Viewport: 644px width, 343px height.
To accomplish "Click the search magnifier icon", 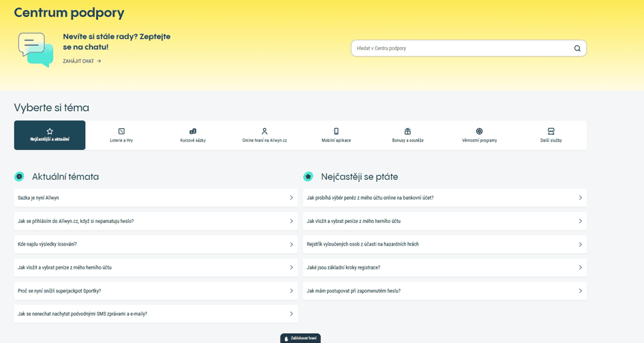I will pos(577,48).
